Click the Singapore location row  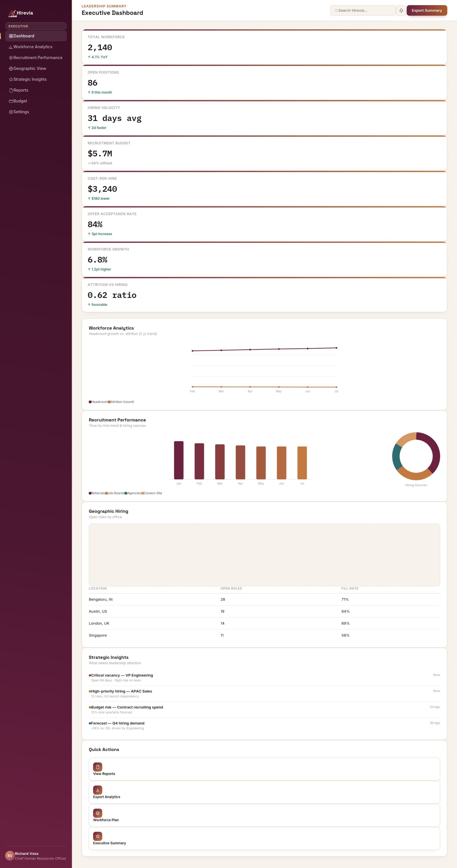tap(264, 635)
